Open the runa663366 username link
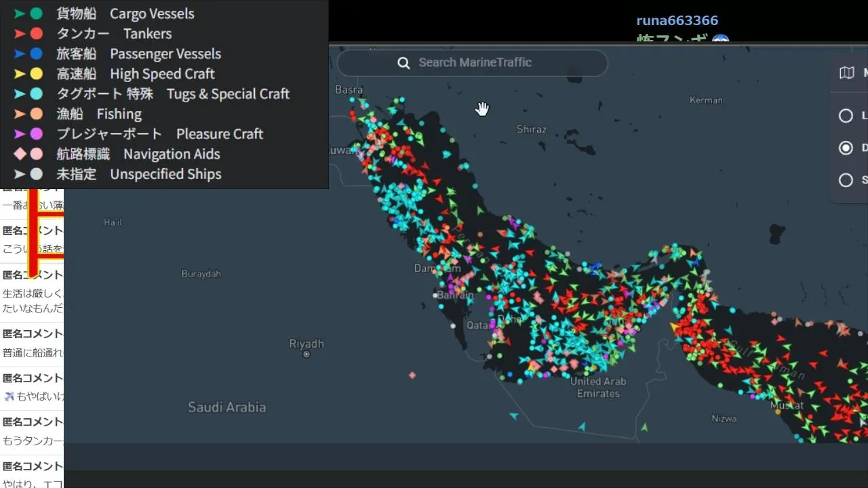868x488 pixels. [x=677, y=20]
